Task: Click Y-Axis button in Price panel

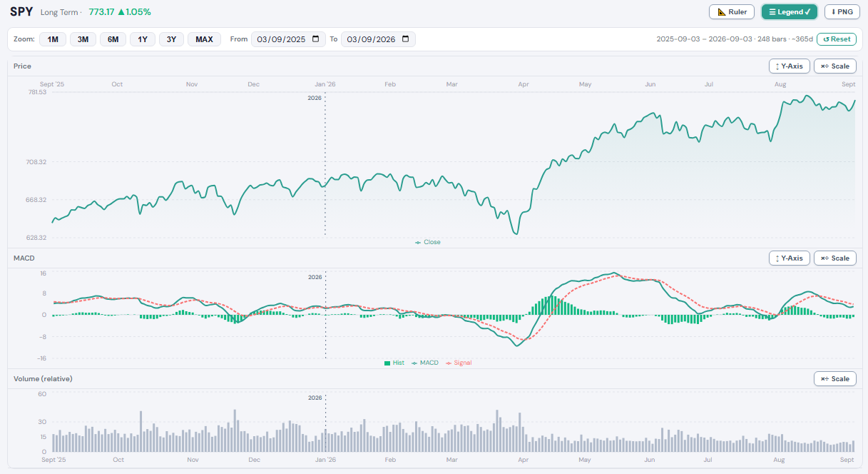Action: coord(789,66)
